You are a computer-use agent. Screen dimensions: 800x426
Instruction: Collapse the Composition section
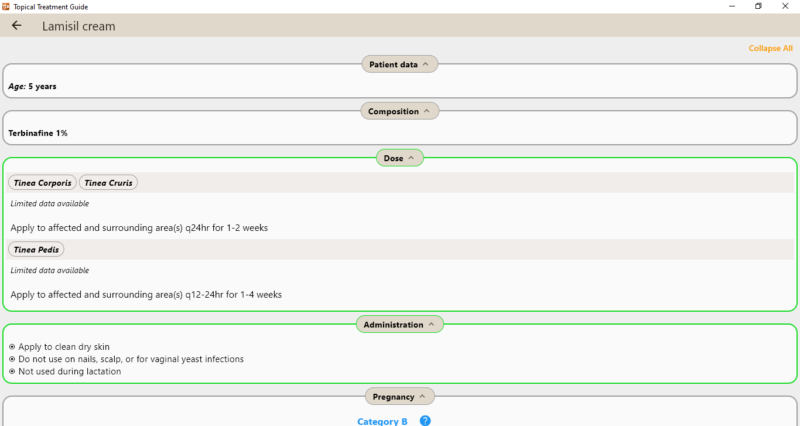399,111
